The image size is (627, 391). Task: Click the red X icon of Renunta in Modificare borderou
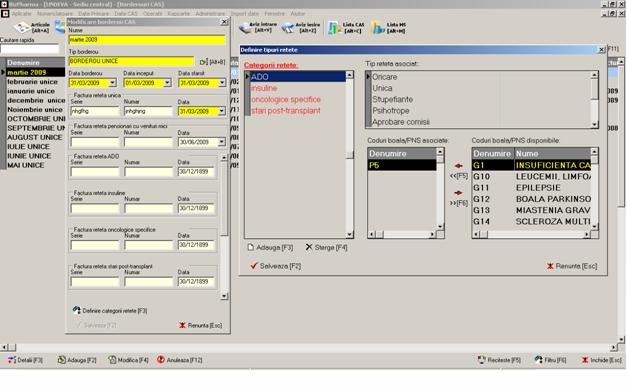click(x=182, y=325)
